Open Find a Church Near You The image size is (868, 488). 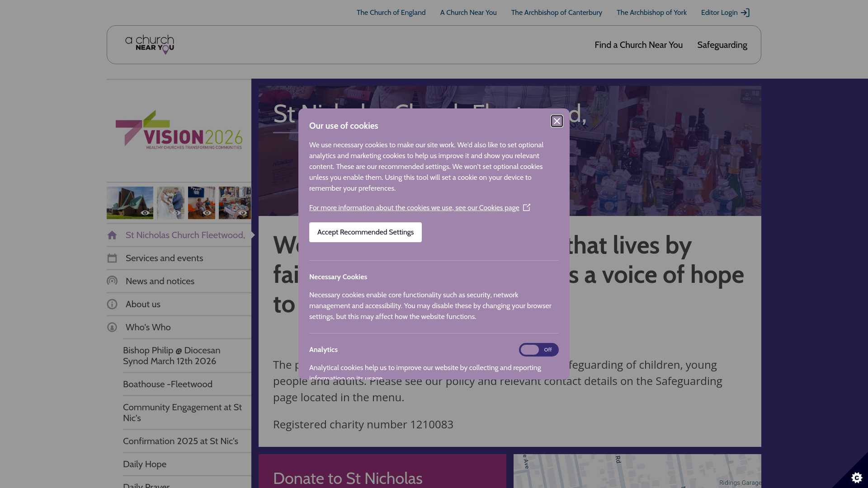pos(638,45)
